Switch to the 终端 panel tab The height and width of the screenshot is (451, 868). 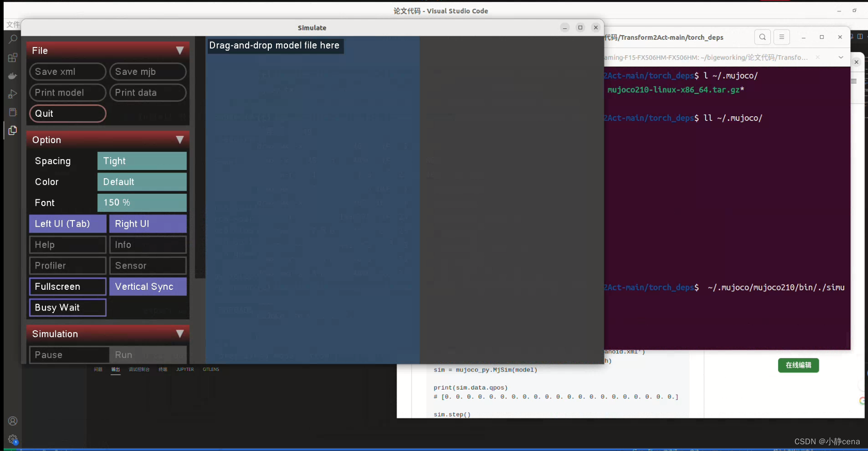163,369
